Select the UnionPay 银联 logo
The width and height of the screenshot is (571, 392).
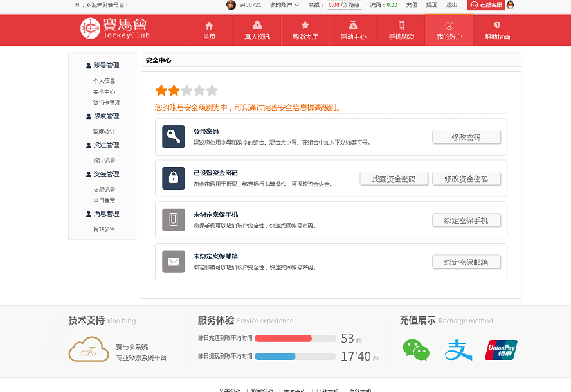(x=501, y=351)
